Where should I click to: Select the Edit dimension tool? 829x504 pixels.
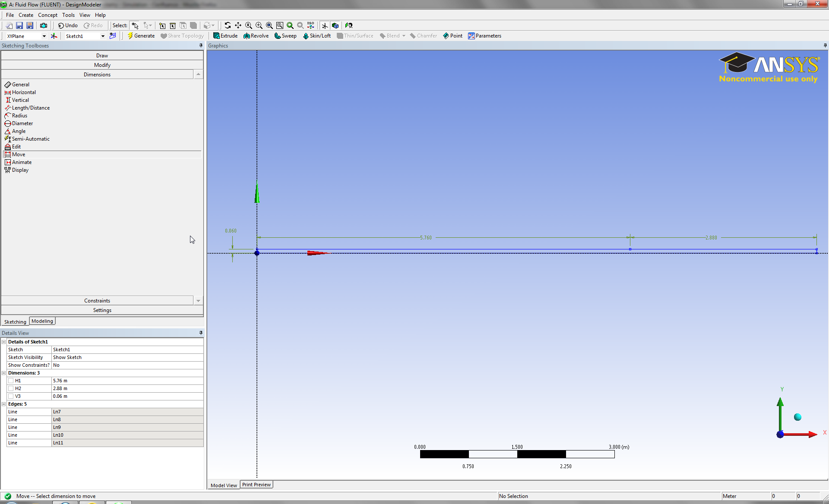(13, 147)
